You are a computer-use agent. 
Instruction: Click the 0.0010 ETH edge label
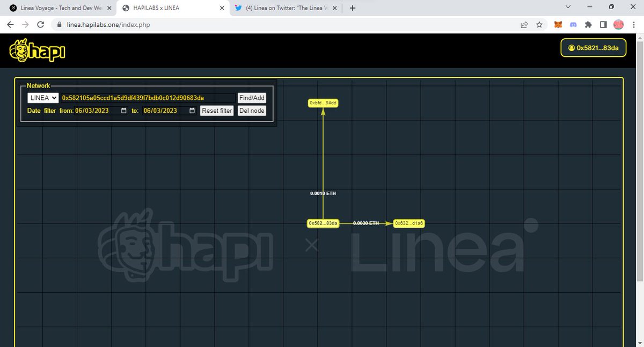[x=323, y=193]
